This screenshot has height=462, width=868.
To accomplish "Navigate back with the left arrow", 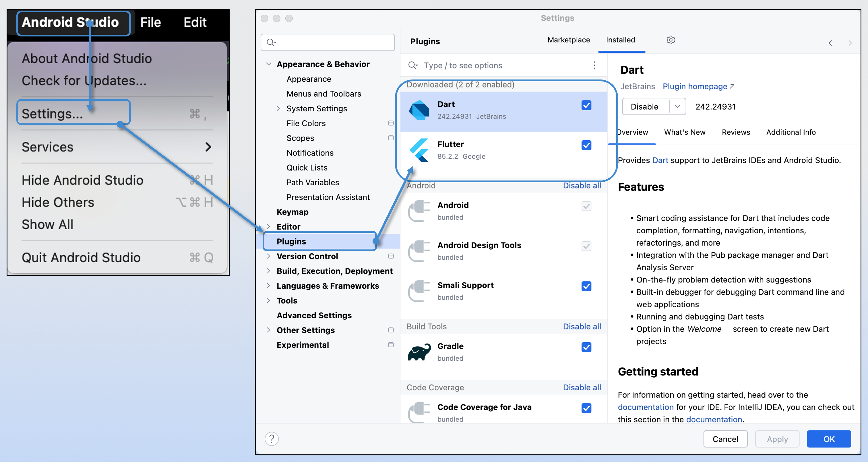I will coord(832,43).
